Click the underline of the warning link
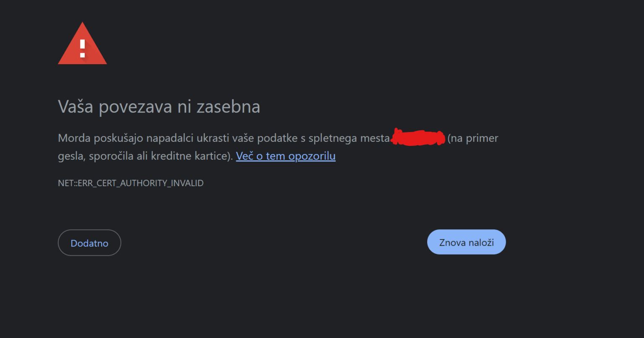This screenshot has width=644, height=338. coord(286,161)
